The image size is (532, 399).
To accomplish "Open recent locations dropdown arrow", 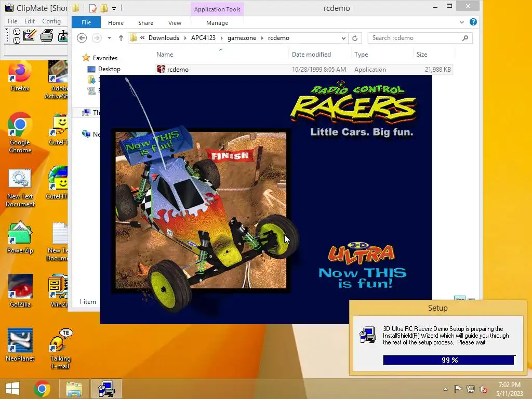I will (109, 38).
